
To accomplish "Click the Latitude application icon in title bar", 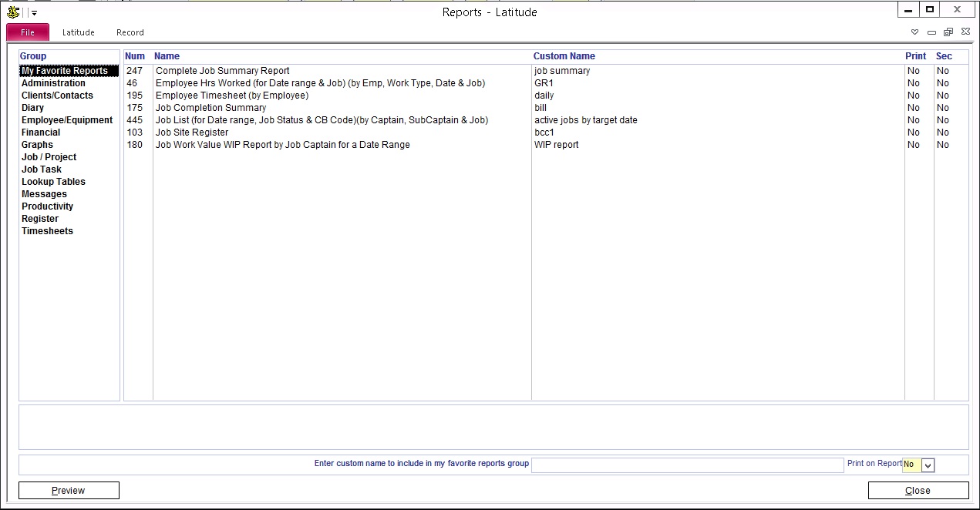I will 12,12.
